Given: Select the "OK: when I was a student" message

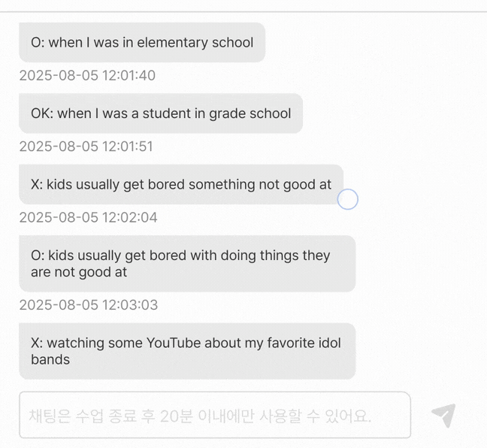Looking at the screenshot, I should coord(160,114).
